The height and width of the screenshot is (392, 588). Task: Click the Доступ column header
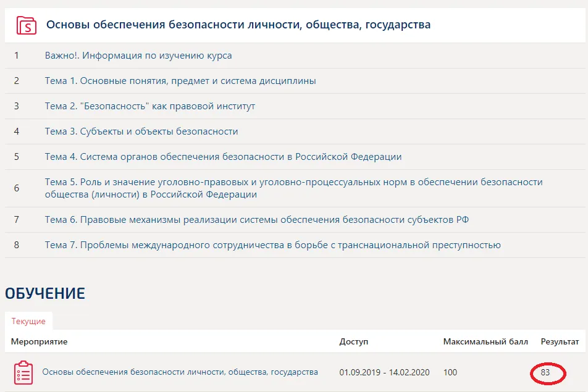click(353, 341)
